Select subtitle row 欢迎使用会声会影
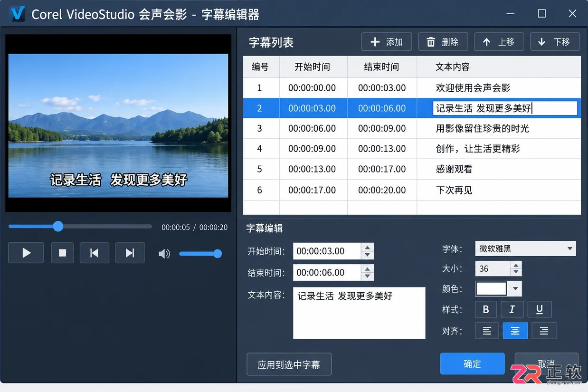This screenshot has height=392, width=588. coord(412,88)
